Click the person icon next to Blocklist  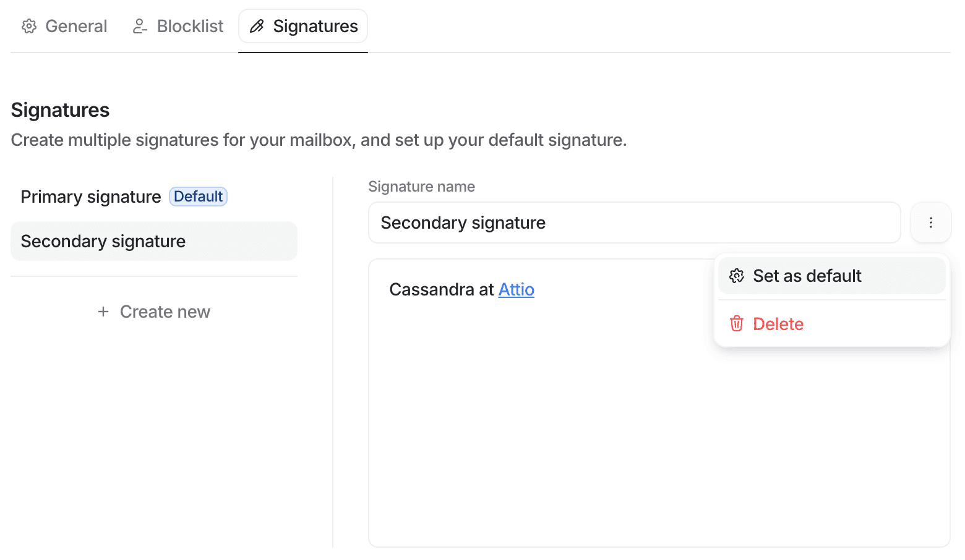click(x=140, y=26)
